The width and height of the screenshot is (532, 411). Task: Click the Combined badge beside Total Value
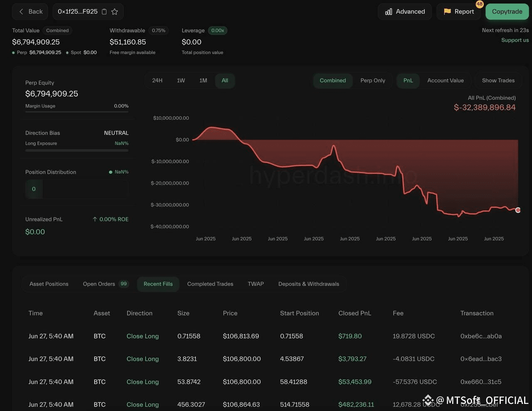click(57, 30)
